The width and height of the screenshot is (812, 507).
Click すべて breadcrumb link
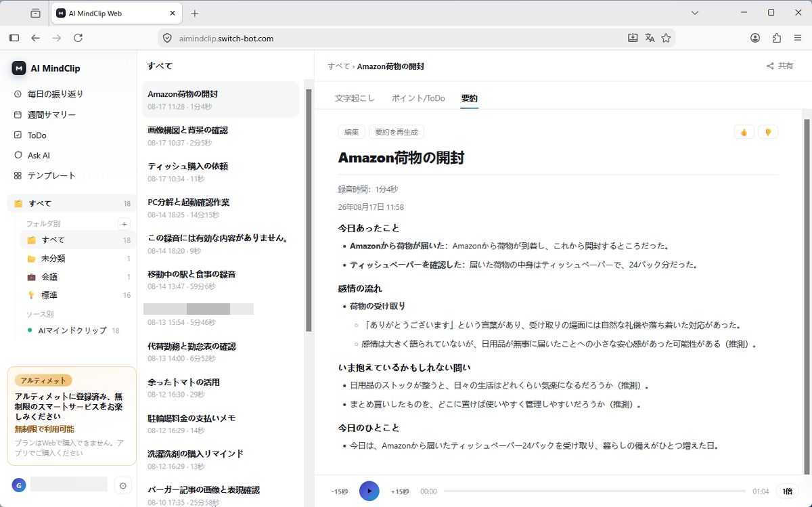tap(338, 66)
